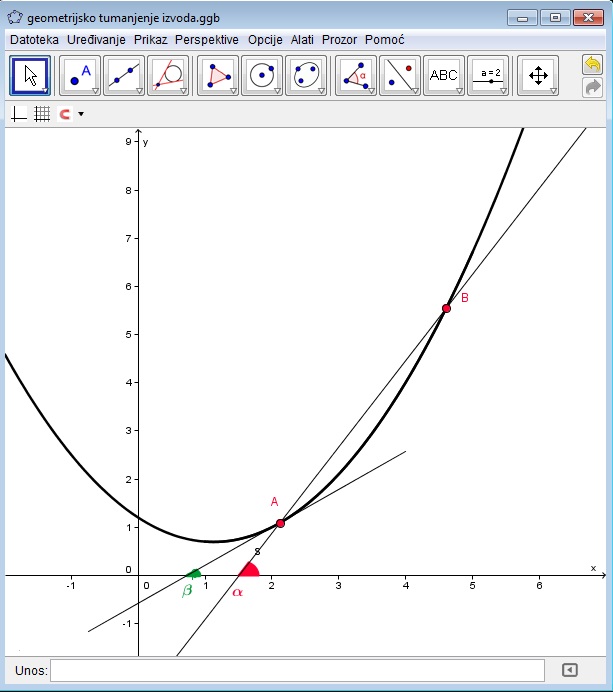The image size is (613, 692).
Task: Toggle grid display in style bar
Action: [x=42, y=114]
